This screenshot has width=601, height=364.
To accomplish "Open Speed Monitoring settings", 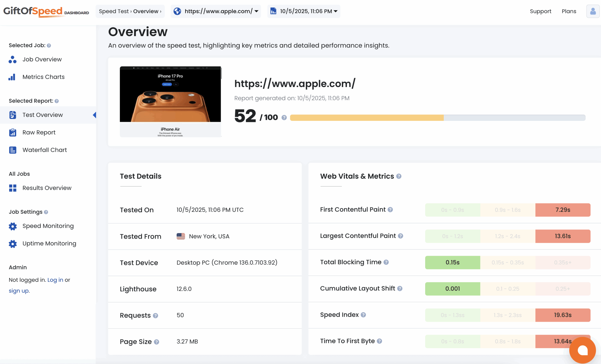I will pos(48,226).
